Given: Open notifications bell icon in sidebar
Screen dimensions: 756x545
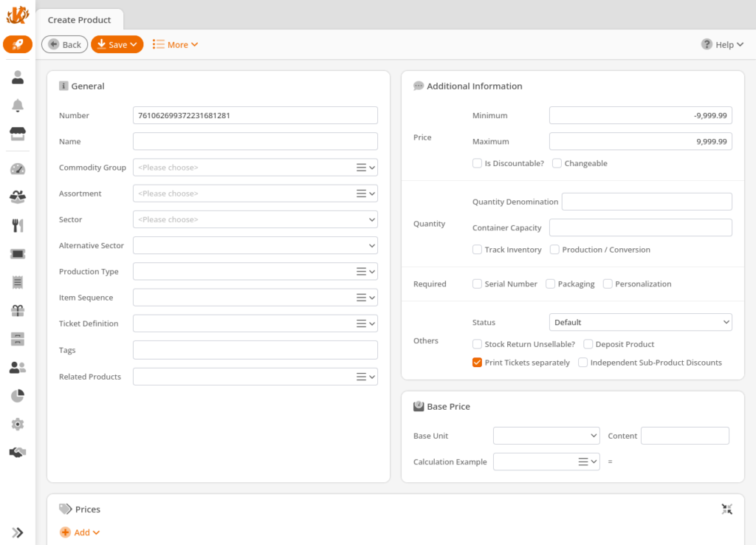Looking at the screenshot, I should coord(18,106).
